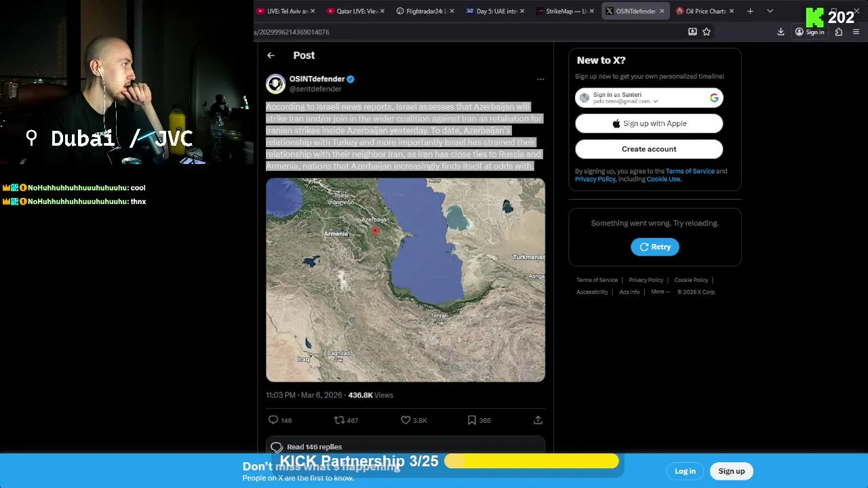The width and height of the screenshot is (868, 488).
Task: Click the Sign up button in bottom banner
Action: click(731, 471)
